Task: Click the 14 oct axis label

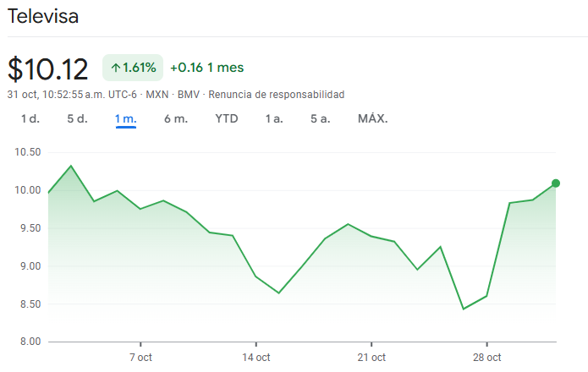Action: pyautogui.click(x=256, y=358)
